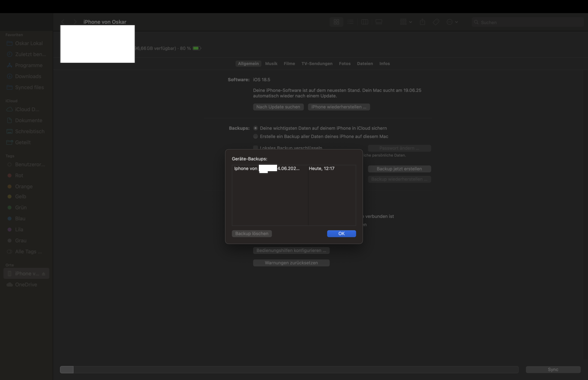Select the Lila tag
The width and height of the screenshot is (588, 380).
[26, 230]
